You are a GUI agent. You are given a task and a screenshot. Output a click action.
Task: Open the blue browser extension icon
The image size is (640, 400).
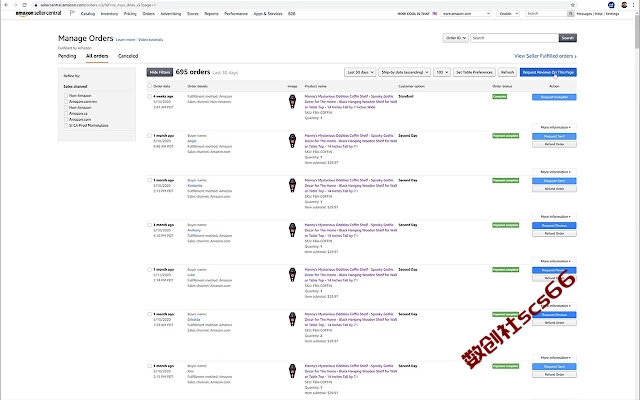click(611, 5)
